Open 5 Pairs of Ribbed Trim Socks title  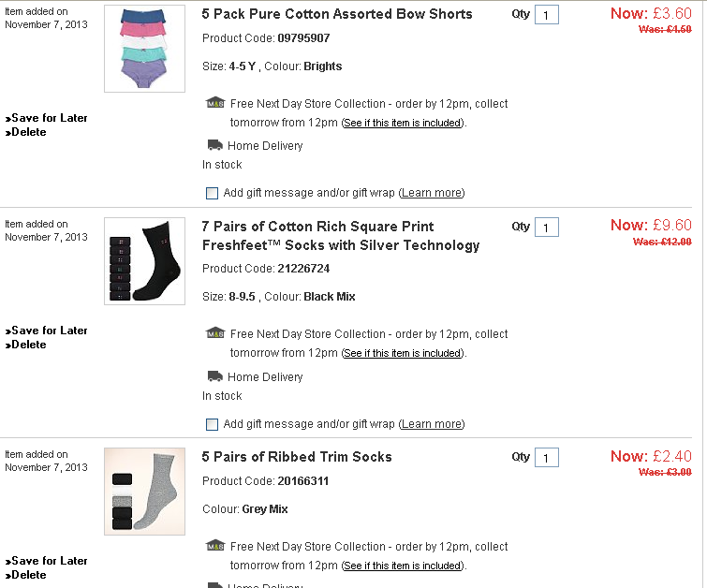[297, 457]
